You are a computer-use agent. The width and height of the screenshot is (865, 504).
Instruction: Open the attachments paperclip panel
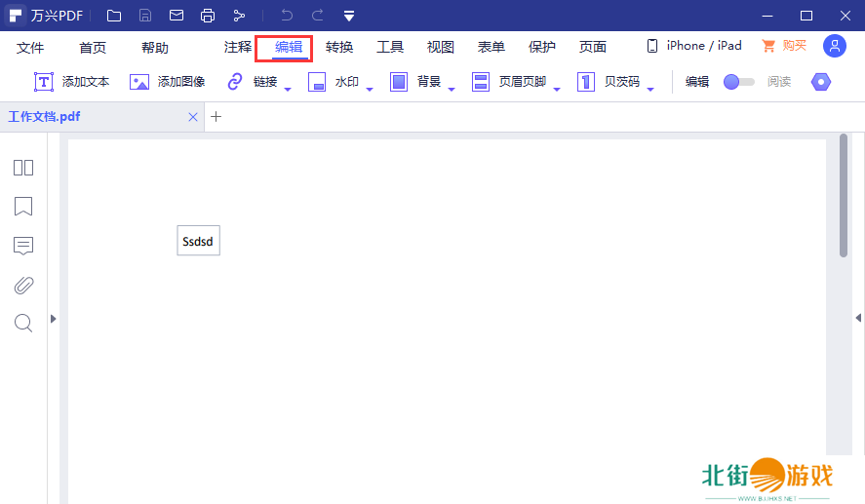click(x=23, y=285)
